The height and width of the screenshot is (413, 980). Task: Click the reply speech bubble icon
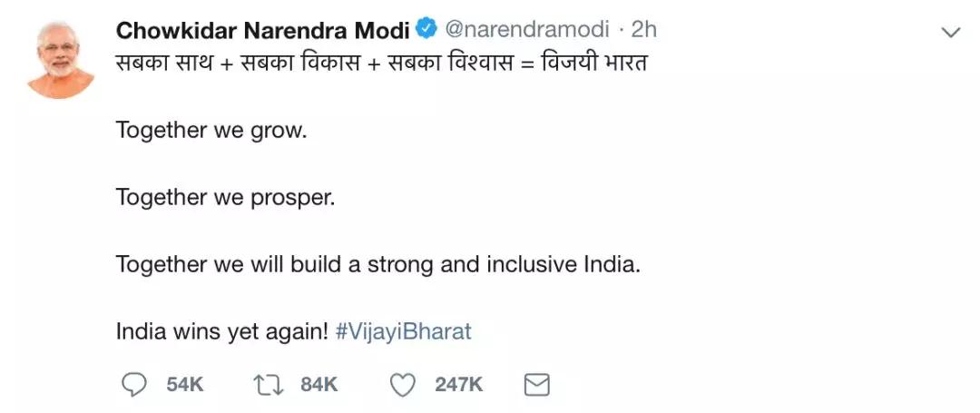tap(133, 385)
